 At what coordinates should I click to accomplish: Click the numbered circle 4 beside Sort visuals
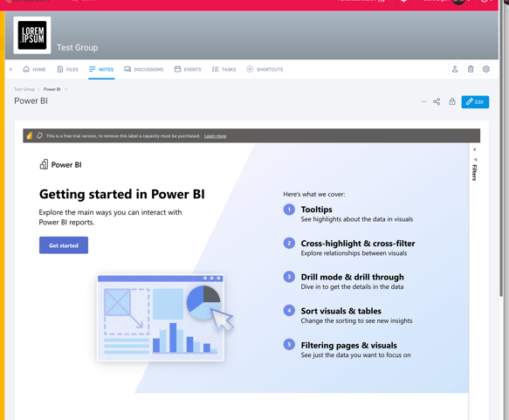click(x=289, y=311)
